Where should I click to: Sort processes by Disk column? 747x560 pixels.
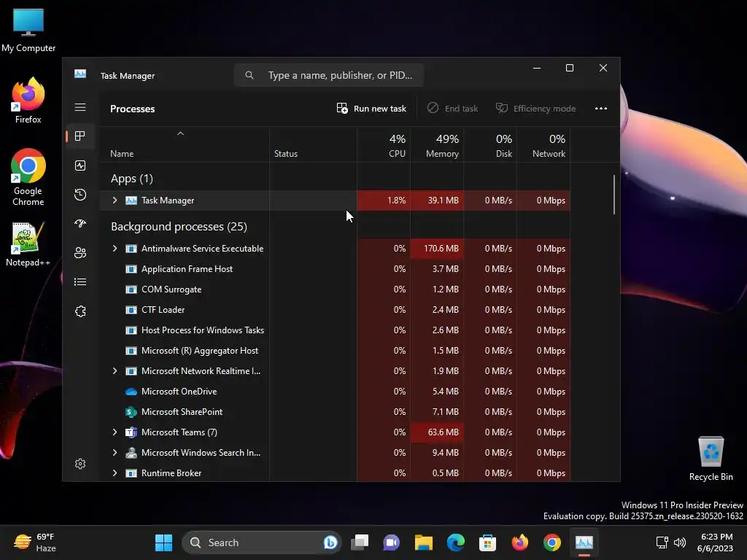coord(491,145)
